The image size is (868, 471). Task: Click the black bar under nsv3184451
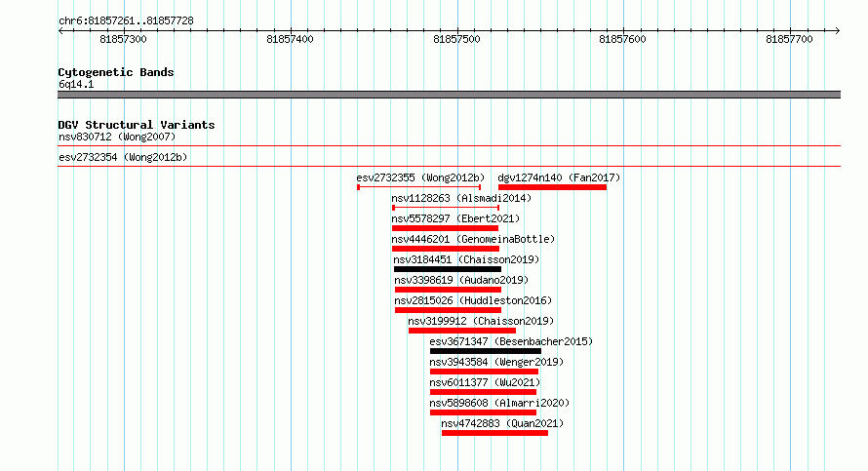pos(448,269)
